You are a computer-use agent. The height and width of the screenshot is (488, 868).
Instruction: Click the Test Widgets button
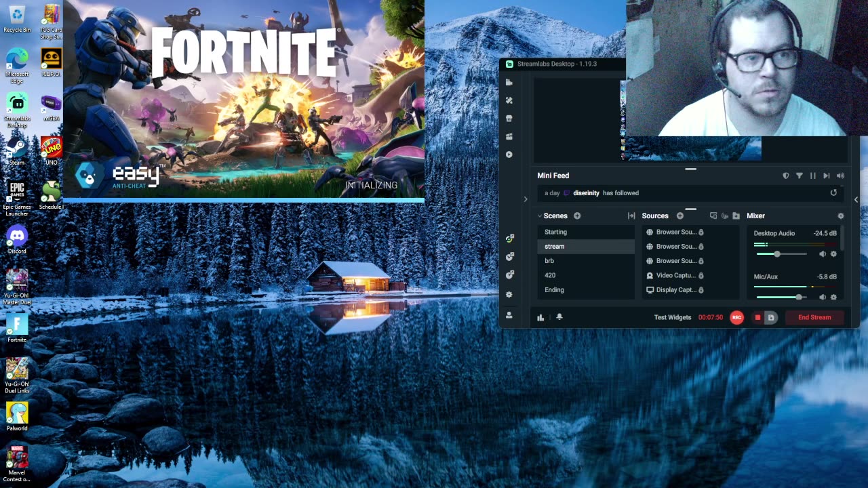[673, 317]
